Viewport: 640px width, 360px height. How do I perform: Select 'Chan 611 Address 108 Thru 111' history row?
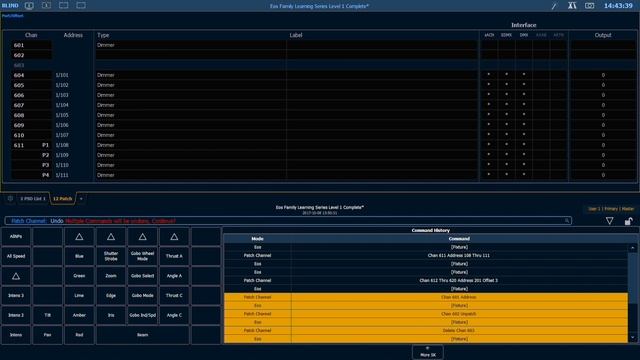(426, 256)
